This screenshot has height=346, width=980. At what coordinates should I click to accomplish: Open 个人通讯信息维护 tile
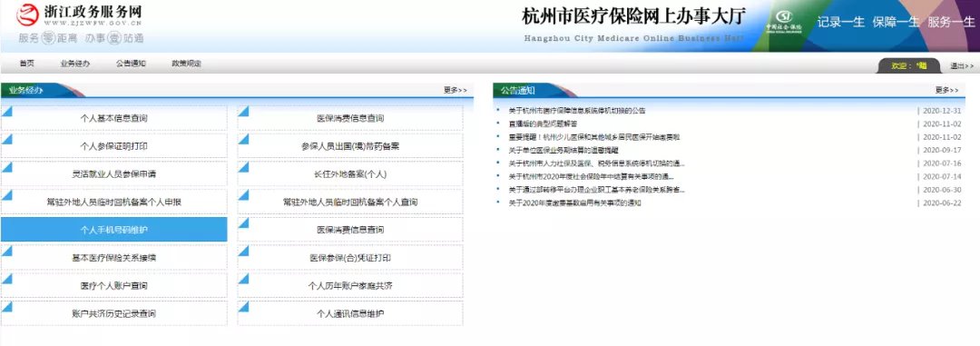[x=350, y=313]
